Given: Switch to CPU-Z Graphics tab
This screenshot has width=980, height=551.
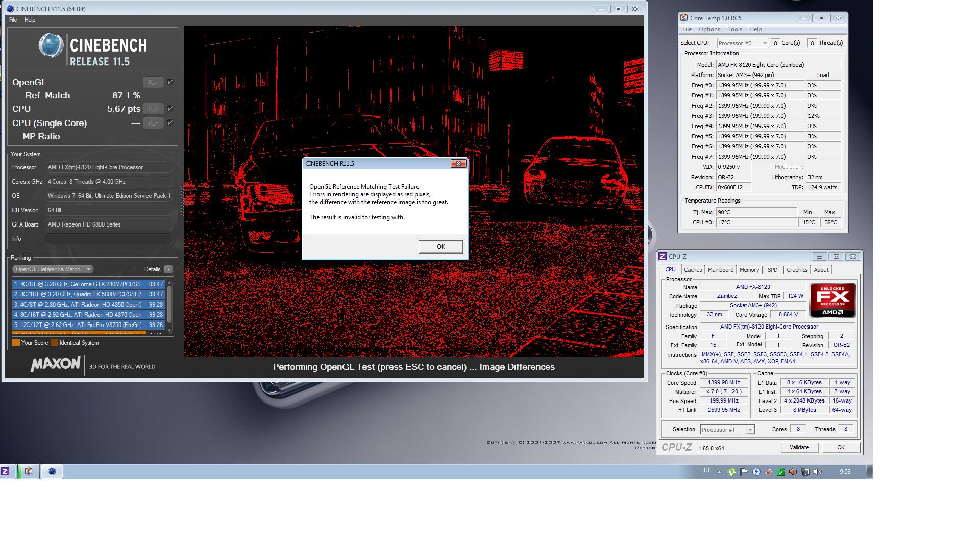Looking at the screenshot, I should (797, 270).
